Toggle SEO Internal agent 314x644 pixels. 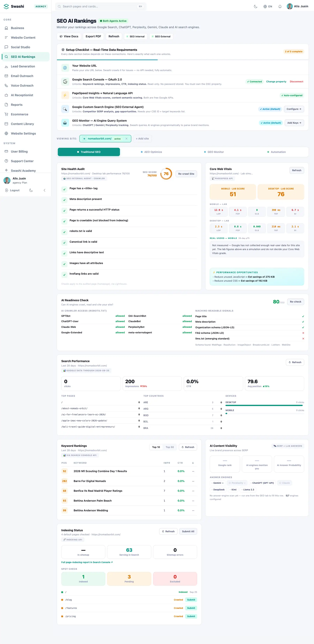pos(136,36)
